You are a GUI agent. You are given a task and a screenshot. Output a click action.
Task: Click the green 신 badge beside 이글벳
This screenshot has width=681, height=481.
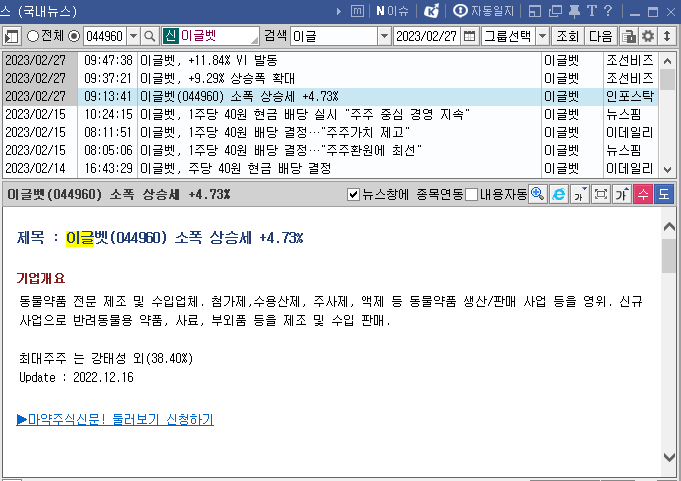(x=170, y=36)
